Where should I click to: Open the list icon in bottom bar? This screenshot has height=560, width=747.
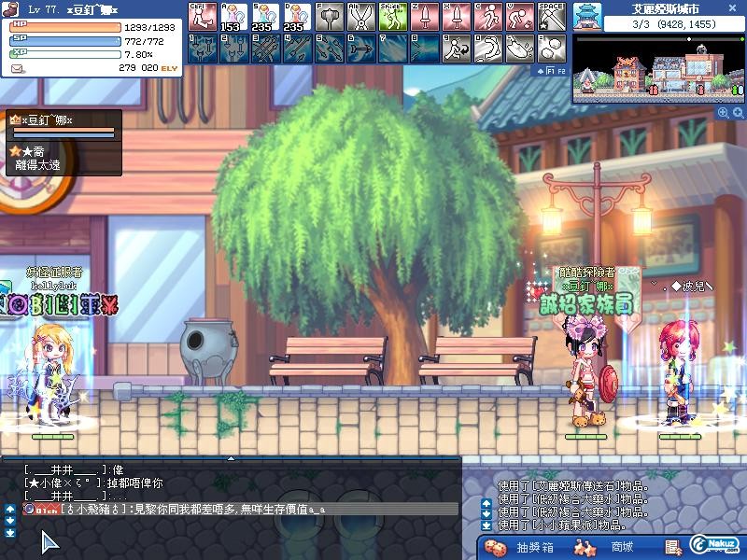coord(673,548)
